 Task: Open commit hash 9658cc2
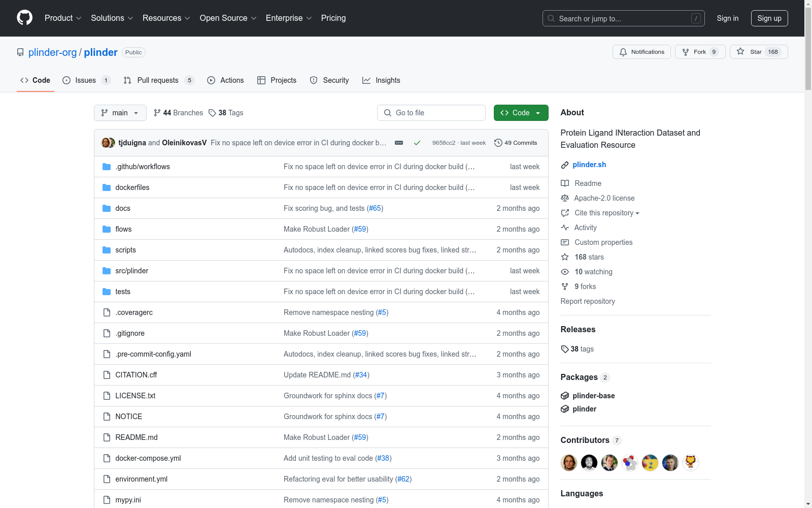444,143
